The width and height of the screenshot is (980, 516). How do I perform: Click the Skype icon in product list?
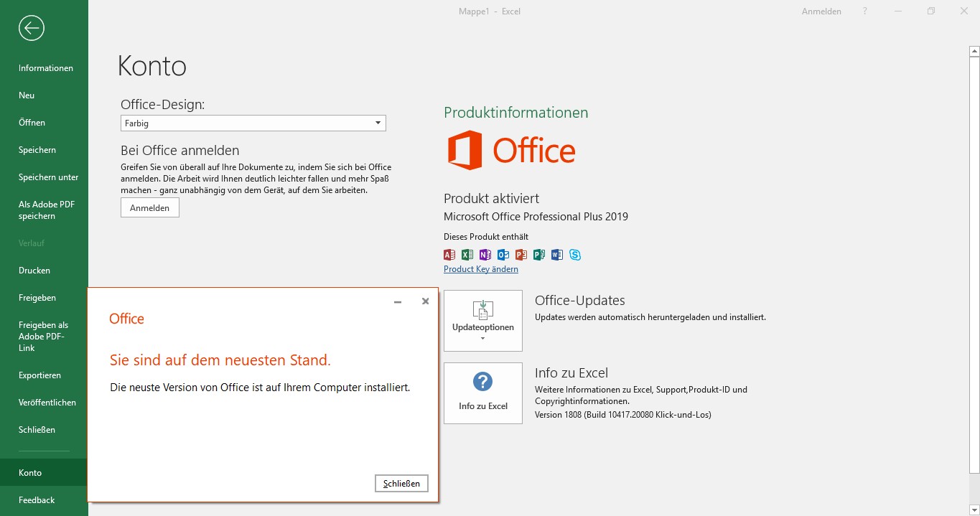click(575, 255)
